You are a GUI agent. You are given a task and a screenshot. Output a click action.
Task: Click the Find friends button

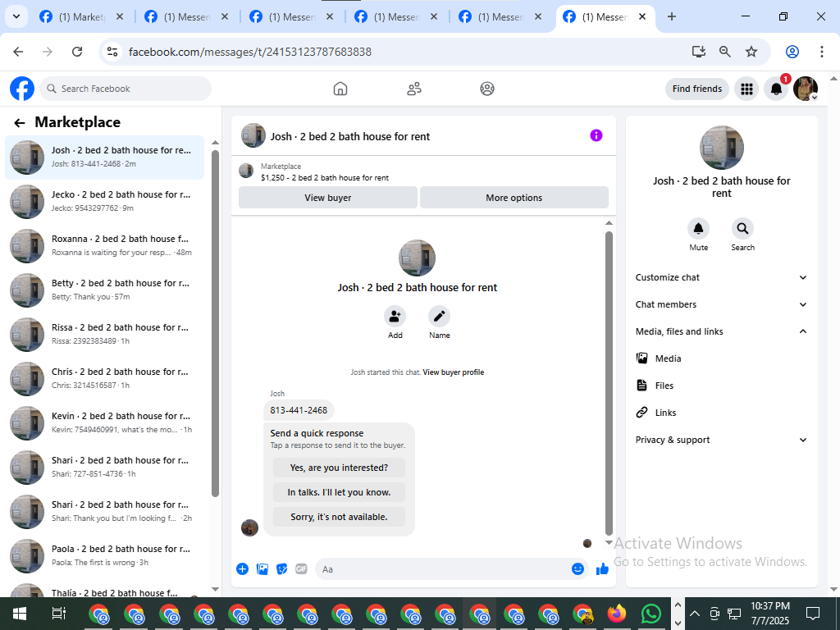697,89
